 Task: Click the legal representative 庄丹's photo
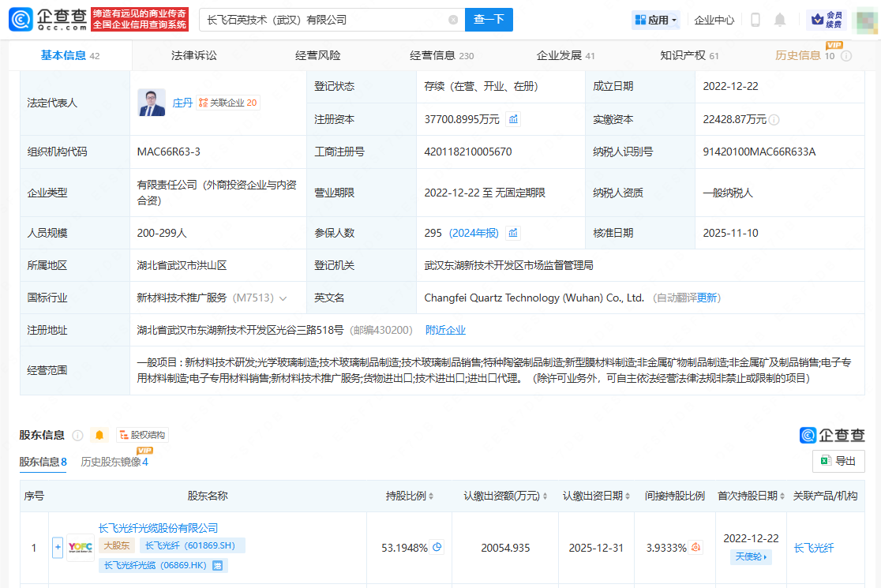152,103
